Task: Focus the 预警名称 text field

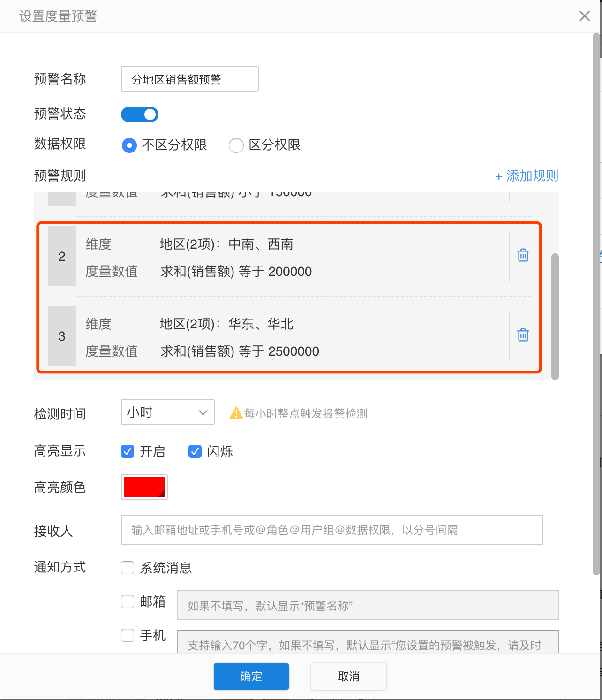Action: pos(190,79)
